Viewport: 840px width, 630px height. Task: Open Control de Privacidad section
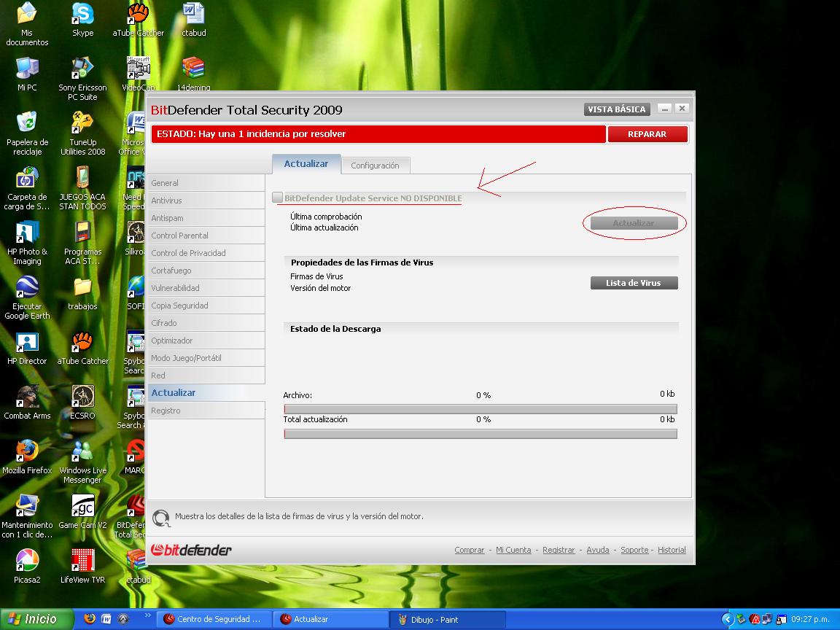click(206, 253)
